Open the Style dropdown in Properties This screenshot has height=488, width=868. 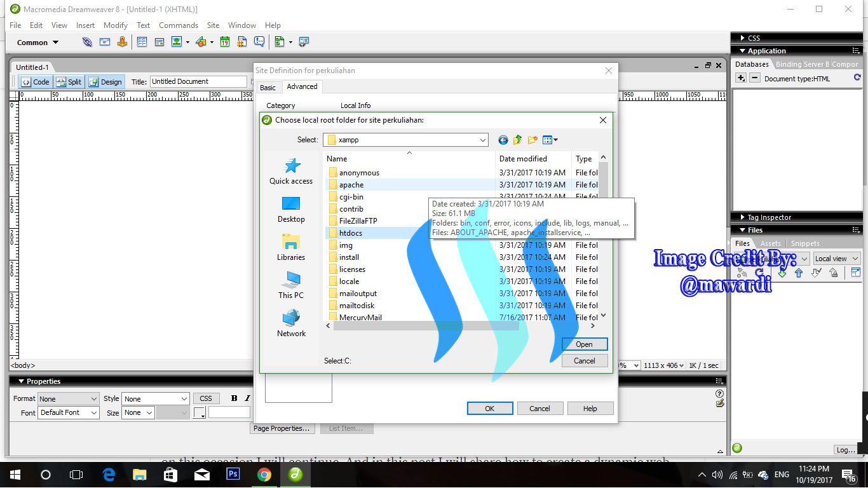click(x=156, y=399)
